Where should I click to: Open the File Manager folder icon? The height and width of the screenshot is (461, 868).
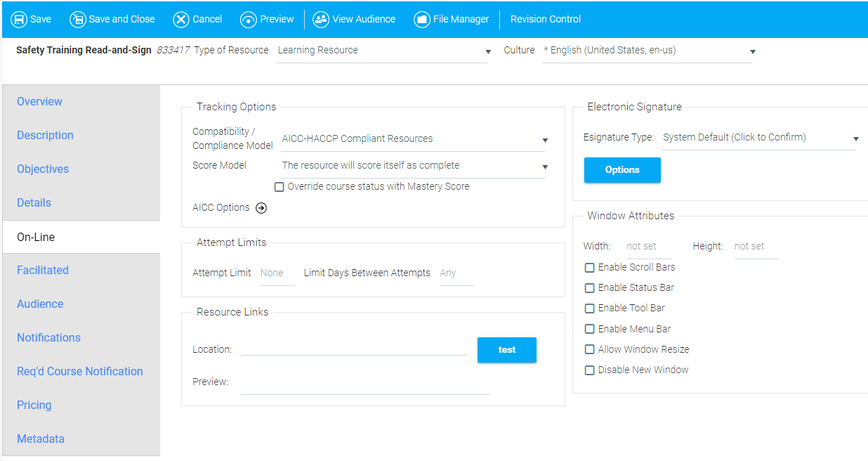422,20
